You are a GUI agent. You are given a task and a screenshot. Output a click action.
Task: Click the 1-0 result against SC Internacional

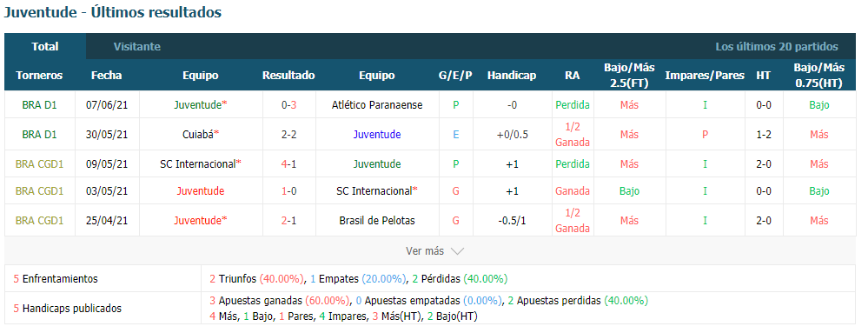pyautogui.click(x=288, y=191)
